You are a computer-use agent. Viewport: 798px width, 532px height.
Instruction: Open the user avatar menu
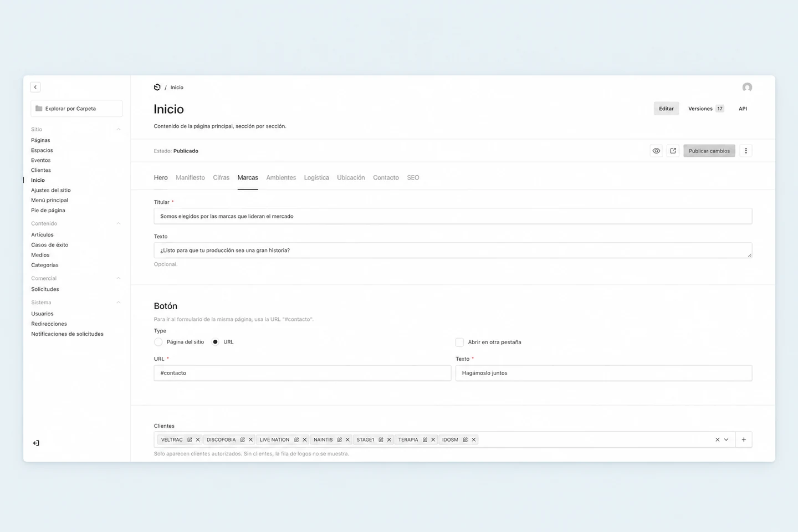tap(747, 87)
